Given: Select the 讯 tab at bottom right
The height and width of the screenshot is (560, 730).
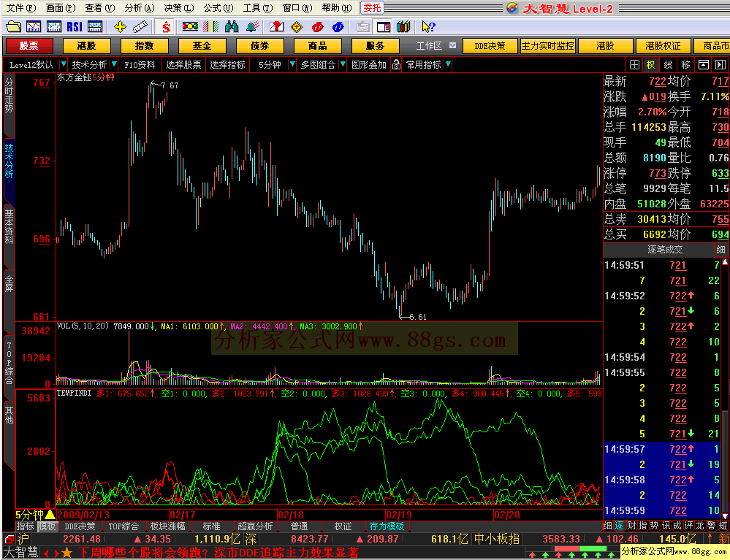Looking at the screenshot, I should coord(665,526).
